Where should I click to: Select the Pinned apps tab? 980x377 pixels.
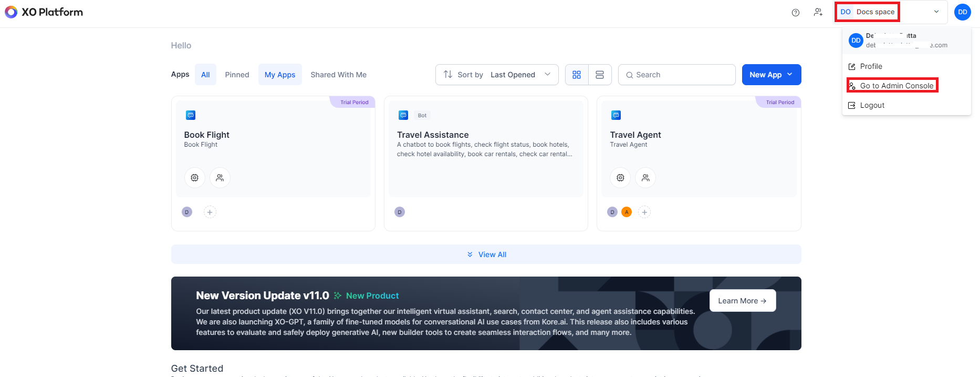click(237, 75)
